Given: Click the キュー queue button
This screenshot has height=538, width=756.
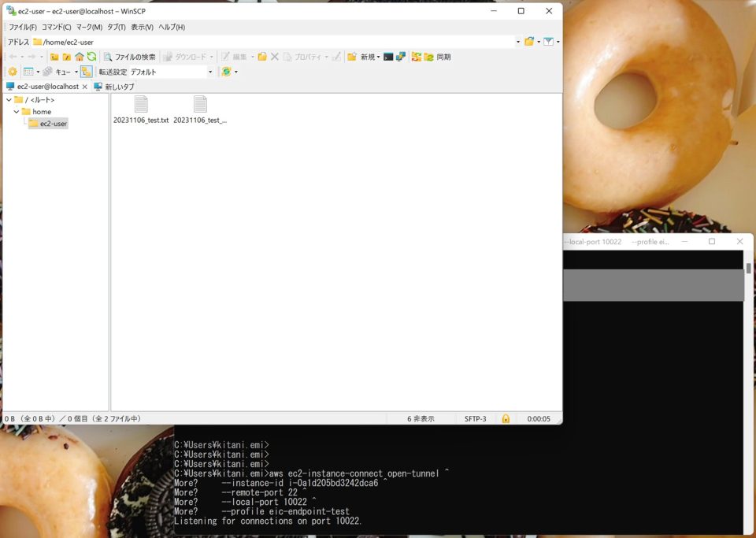Looking at the screenshot, I should 60,72.
